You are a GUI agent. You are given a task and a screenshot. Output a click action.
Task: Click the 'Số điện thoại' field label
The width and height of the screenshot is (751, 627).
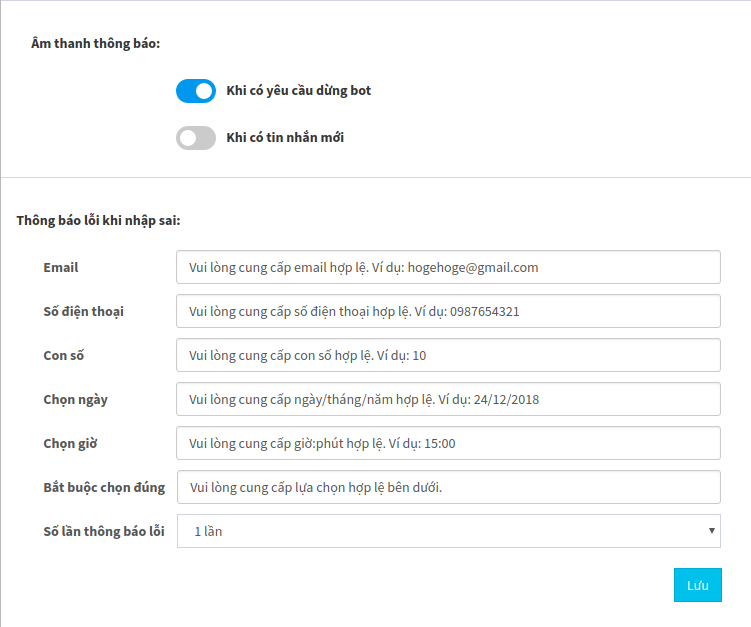[83, 311]
